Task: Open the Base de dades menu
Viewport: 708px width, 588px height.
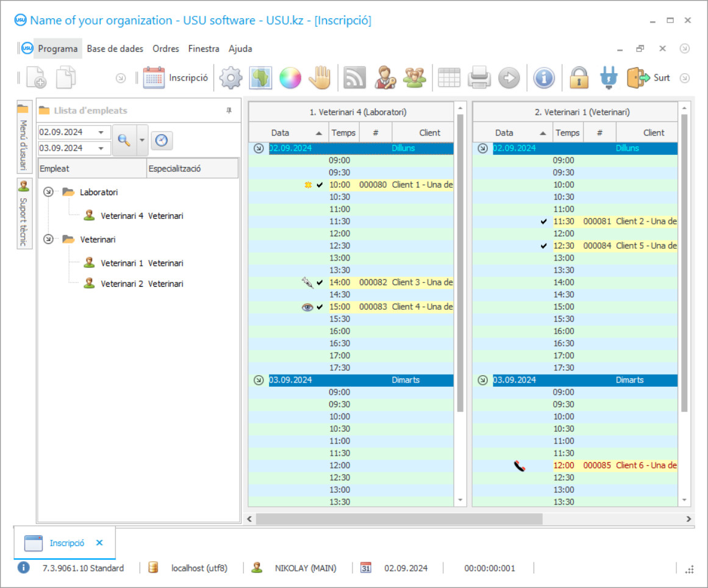Action: 115,49
